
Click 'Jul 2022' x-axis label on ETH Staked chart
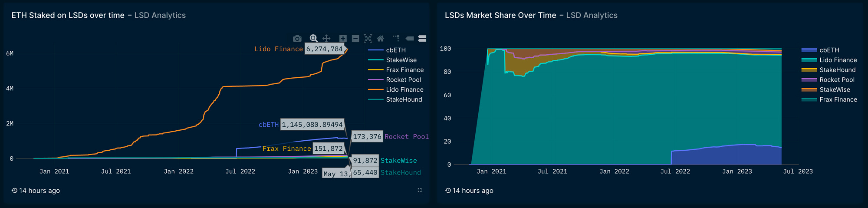pyautogui.click(x=240, y=172)
